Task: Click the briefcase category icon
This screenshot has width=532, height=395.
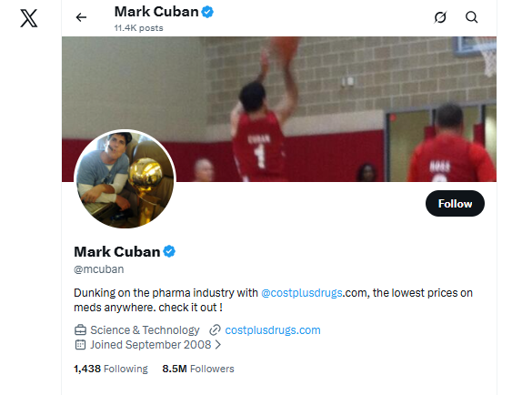Action: pos(80,329)
